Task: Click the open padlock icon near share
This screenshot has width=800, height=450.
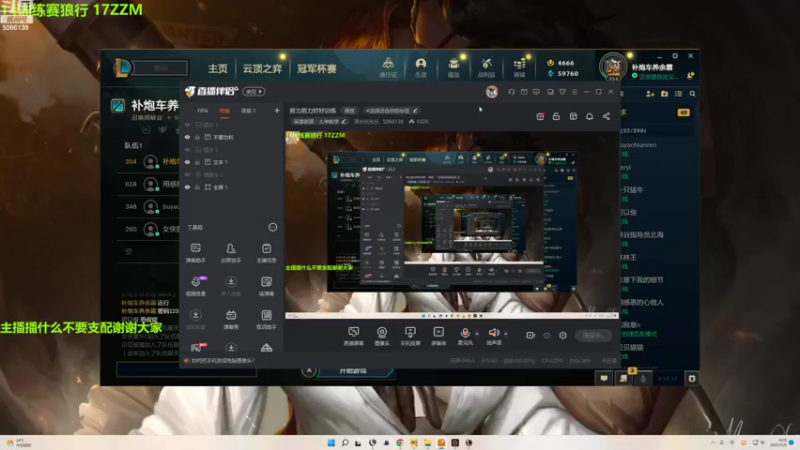Action: (556, 116)
